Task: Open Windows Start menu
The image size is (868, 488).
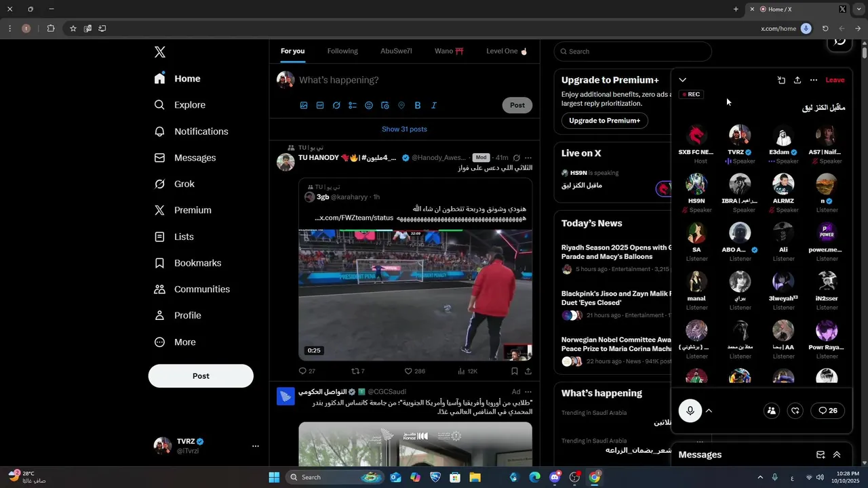Action: point(274,477)
